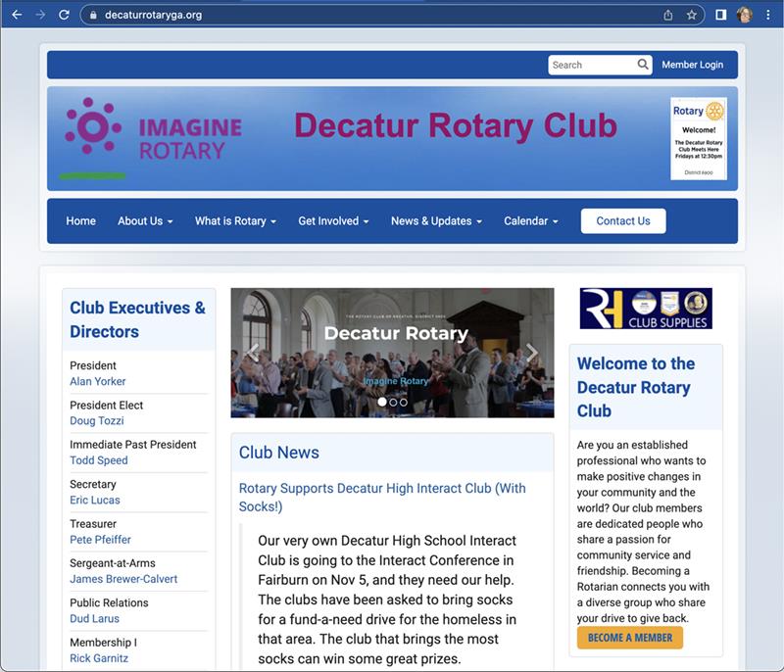This screenshot has height=672, width=784.
Task: Click the Welcome to the Decatur Rotary Club heading
Action: pyautogui.click(x=636, y=387)
